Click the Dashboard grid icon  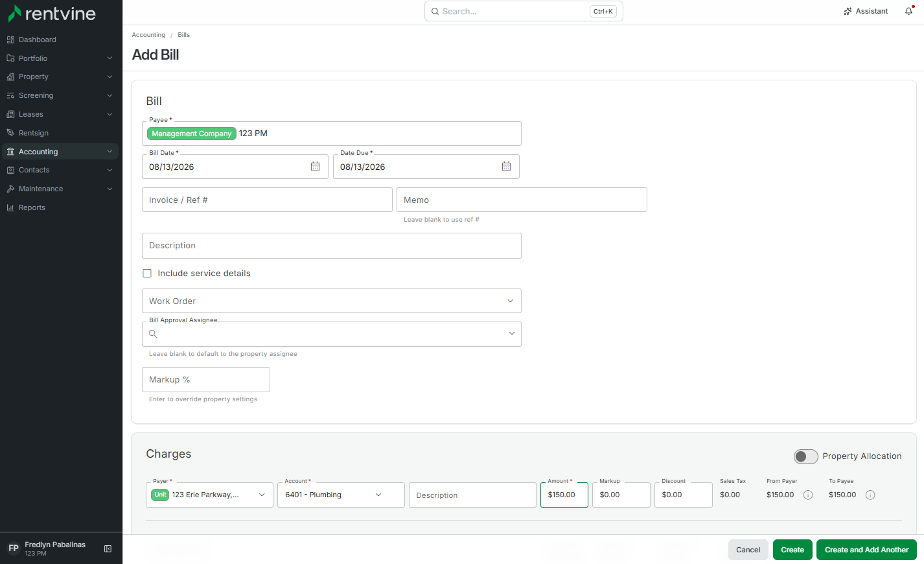click(x=10, y=40)
